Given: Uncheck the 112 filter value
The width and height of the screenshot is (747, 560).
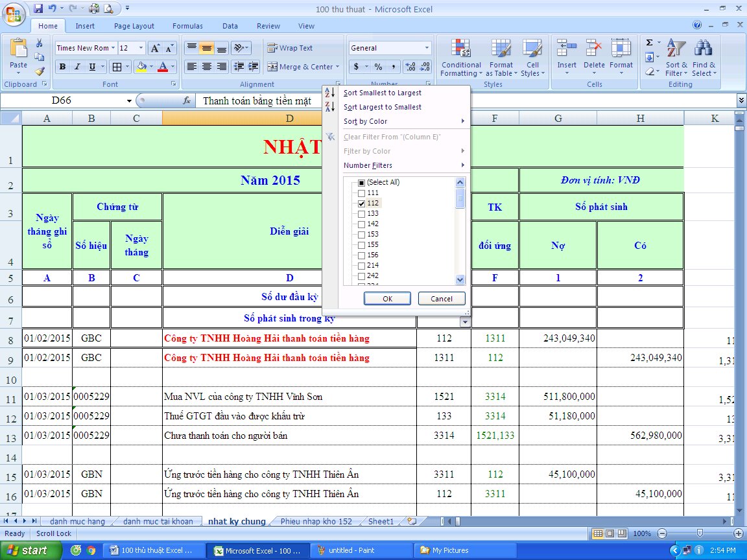Looking at the screenshot, I should pos(362,203).
